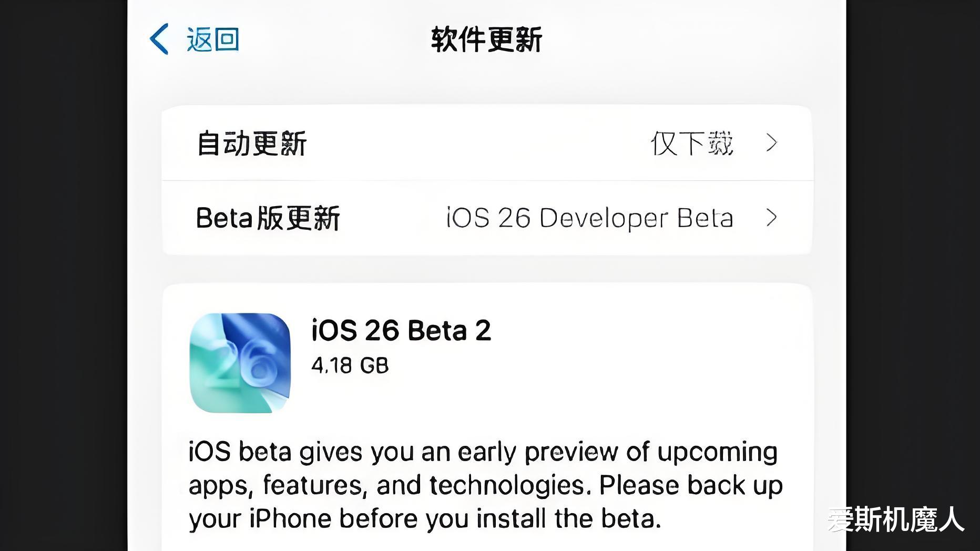Tap the first line of beta description

click(483, 452)
